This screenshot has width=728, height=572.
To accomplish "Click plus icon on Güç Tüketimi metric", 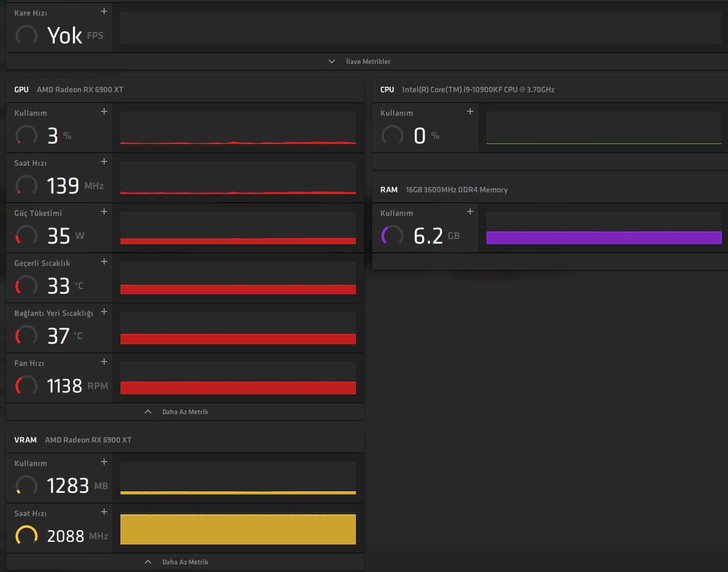I will [x=104, y=211].
